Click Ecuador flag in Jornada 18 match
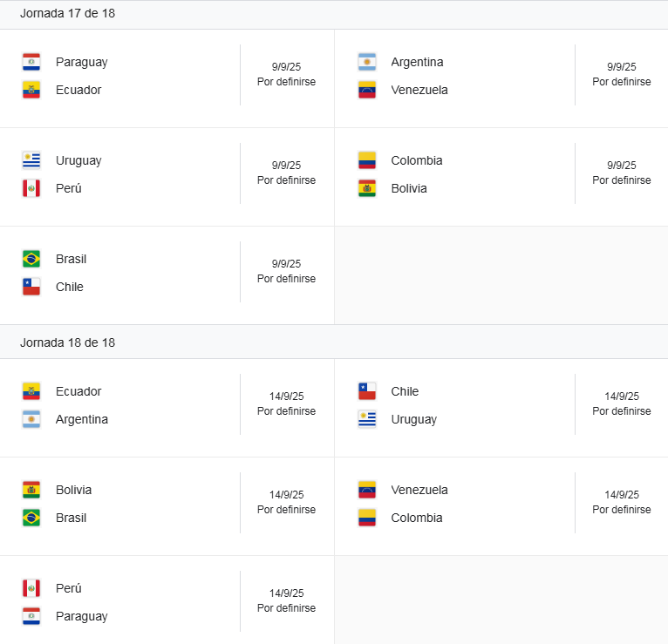 [31, 391]
